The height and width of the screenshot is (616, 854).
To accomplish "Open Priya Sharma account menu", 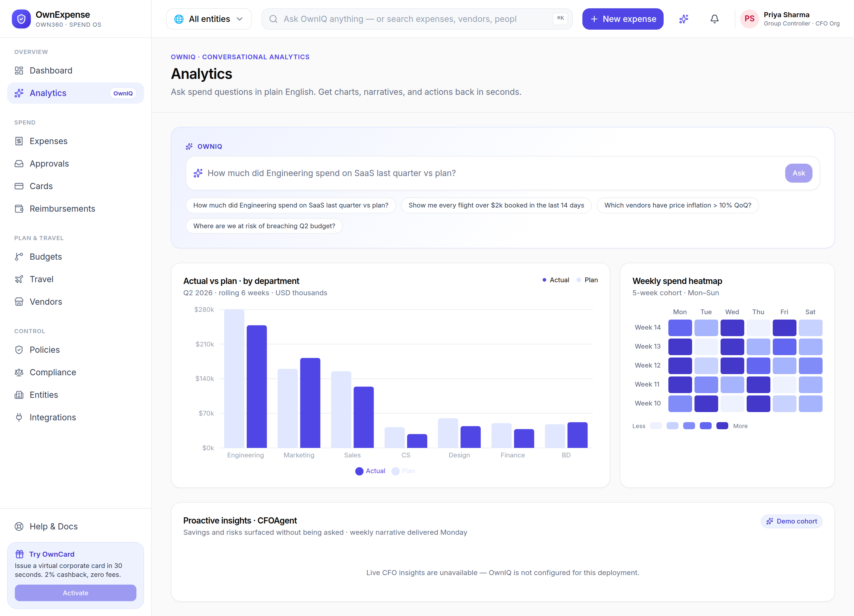I will (790, 19).
